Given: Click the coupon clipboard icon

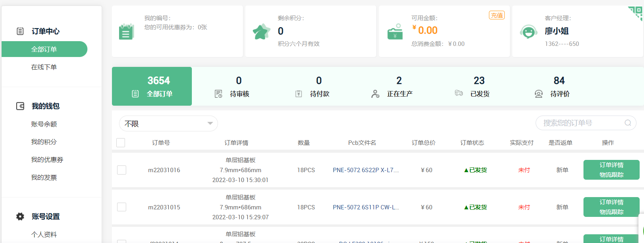Looking at the screenshot, I should (x=126, y=32).
